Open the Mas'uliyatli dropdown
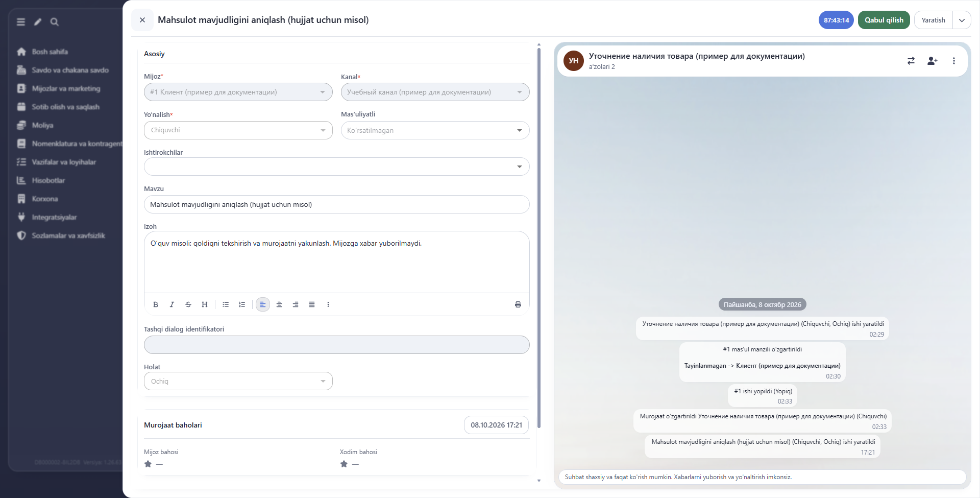 tap(435, 130)
